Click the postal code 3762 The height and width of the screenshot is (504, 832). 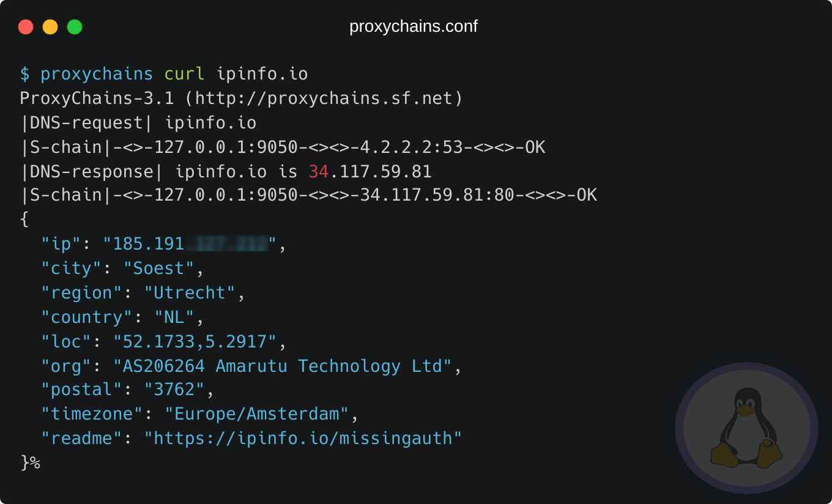coord(174,390)
